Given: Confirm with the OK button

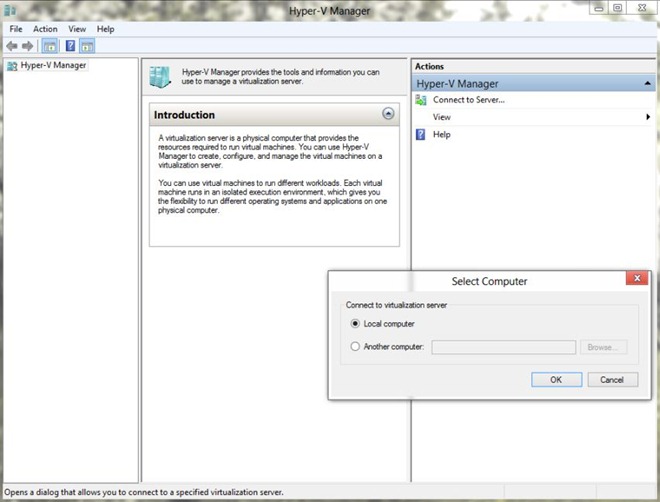Looking at the screenshot, I should coord(556,380).
